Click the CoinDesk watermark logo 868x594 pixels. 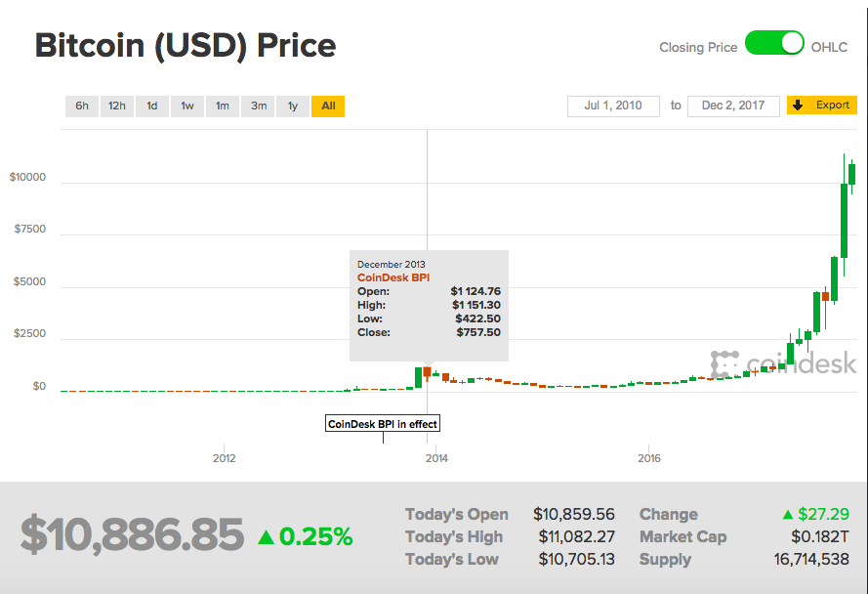point(784,364)
